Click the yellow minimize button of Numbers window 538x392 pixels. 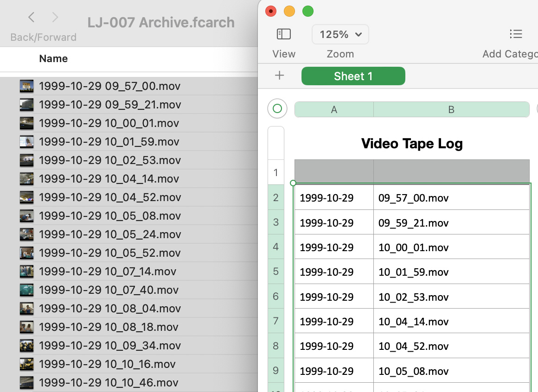289,11
